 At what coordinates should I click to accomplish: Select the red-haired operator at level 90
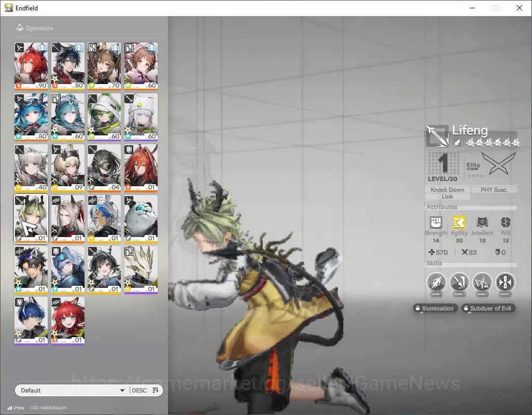pos(31,66)
